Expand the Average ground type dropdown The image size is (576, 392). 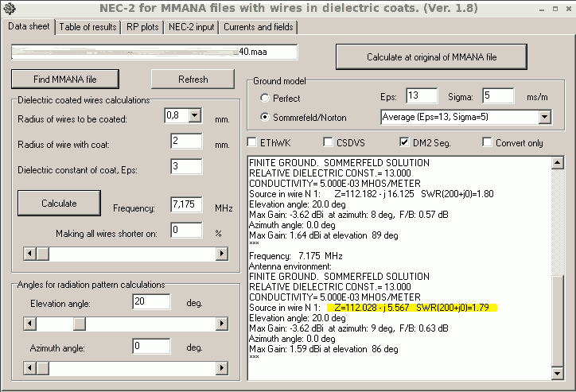click(545, 117)
